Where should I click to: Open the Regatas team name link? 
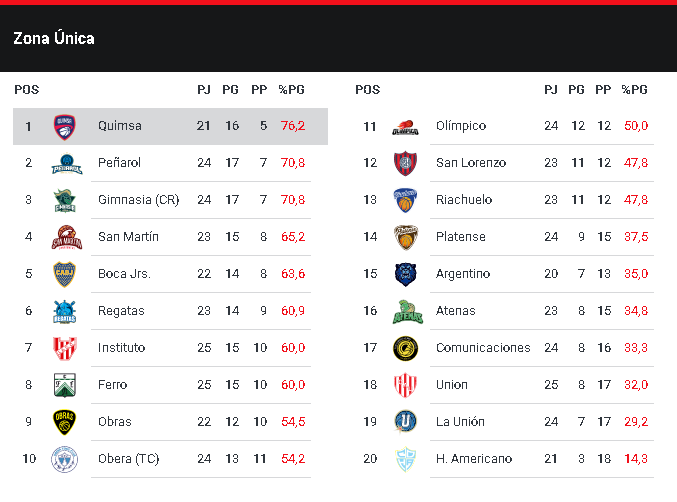coord(121,311)
